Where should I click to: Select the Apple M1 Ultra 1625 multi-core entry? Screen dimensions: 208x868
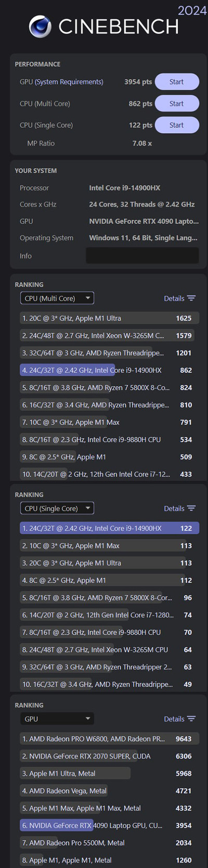109,318
